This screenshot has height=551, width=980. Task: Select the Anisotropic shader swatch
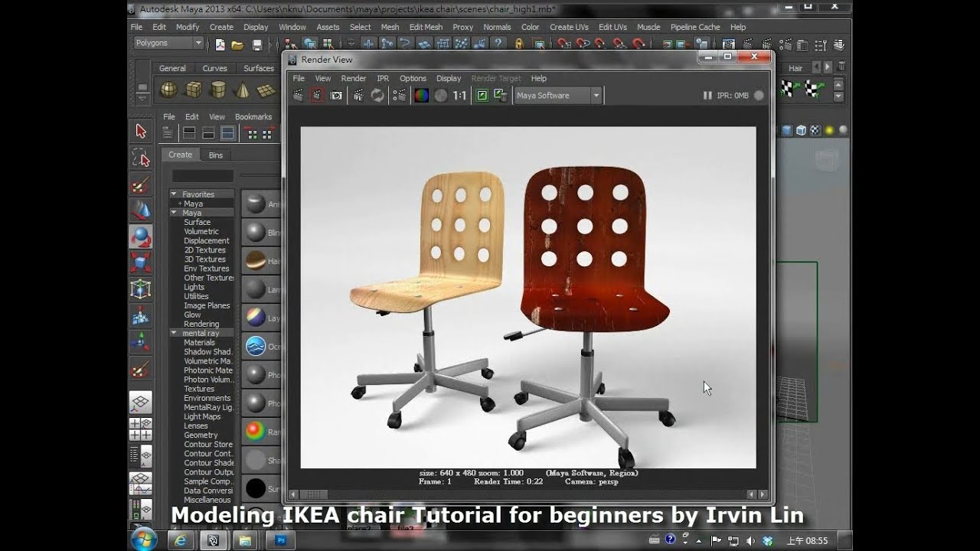(256, 204)
